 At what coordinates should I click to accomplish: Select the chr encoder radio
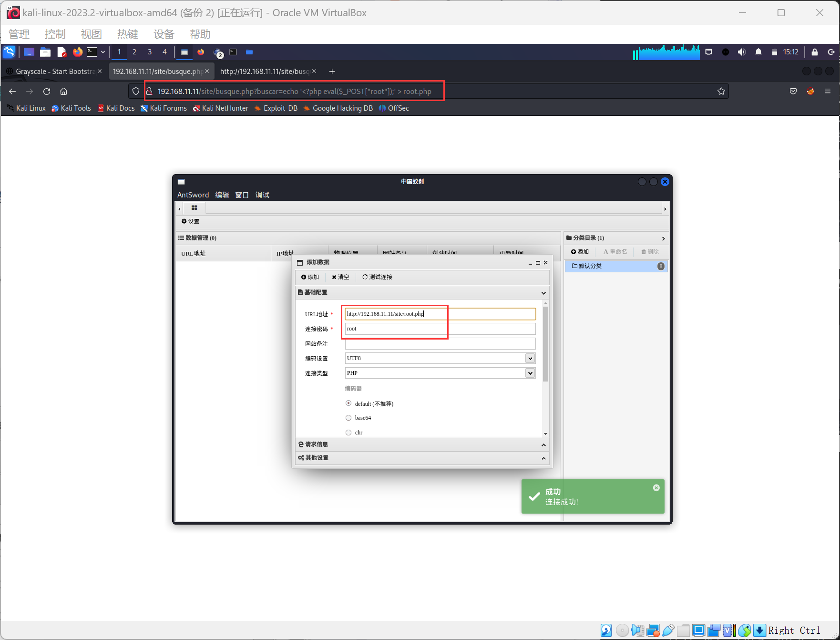click(348, 433)
